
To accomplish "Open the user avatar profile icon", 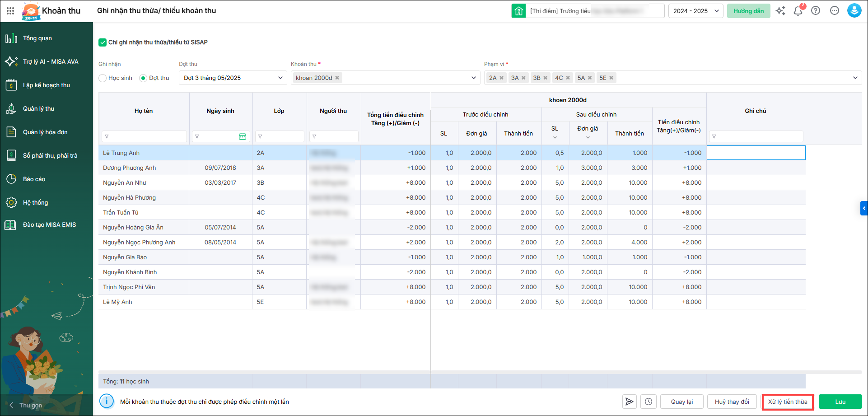I will 854,11.
